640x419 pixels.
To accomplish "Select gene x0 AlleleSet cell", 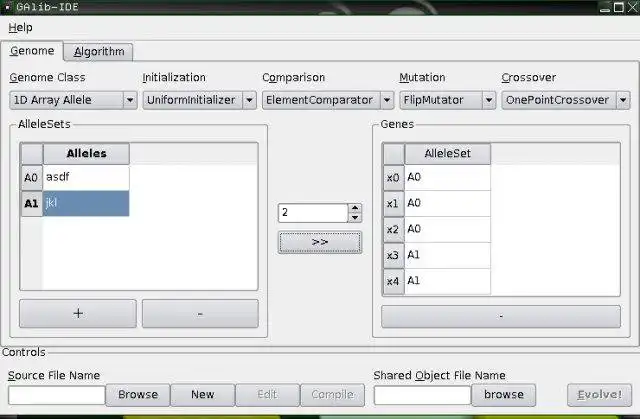I will (x=447, y=177).
